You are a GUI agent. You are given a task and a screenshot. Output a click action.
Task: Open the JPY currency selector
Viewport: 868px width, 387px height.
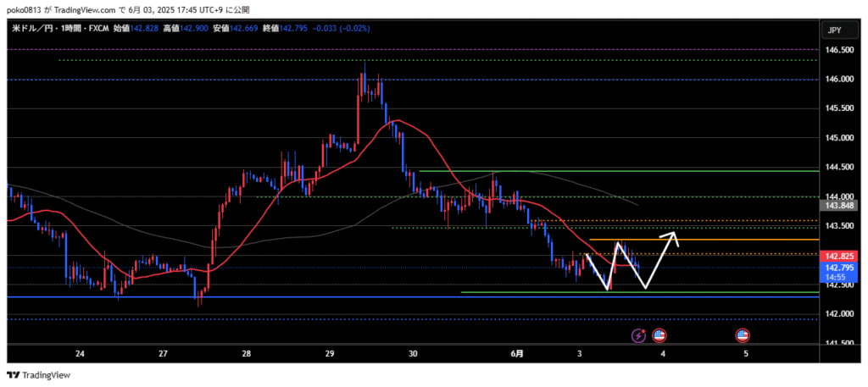click(834, 30)
